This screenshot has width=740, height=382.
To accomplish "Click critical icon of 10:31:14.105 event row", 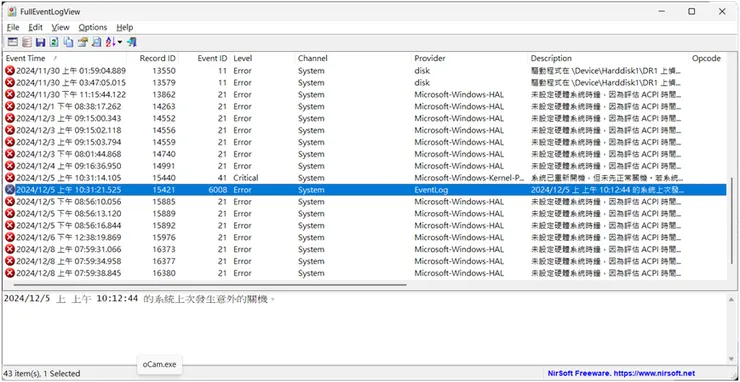I will (10, 178).
